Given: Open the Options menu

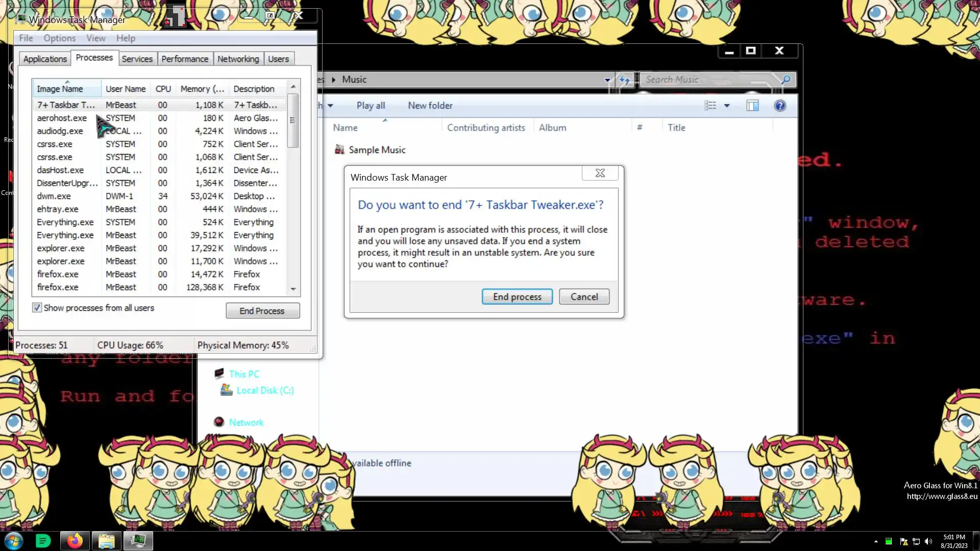Looking at the screenshot, I should pos(59,38).
